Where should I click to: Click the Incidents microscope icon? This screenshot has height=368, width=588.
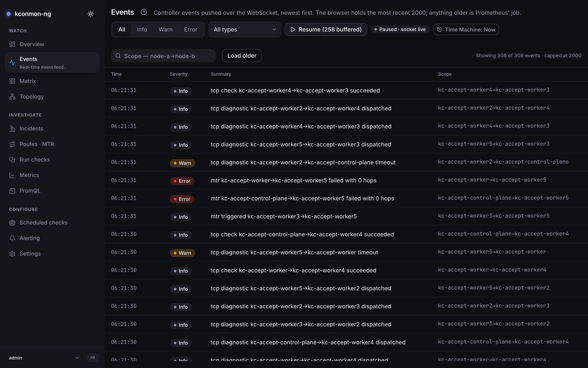click(12, 129)
